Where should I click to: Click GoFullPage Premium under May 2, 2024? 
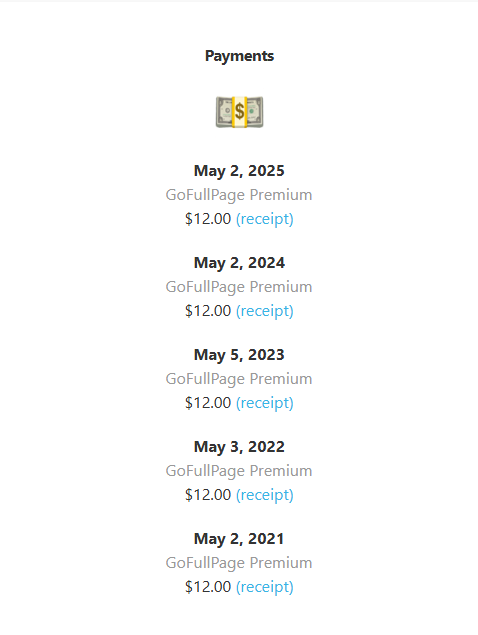[x=239, y=287]
